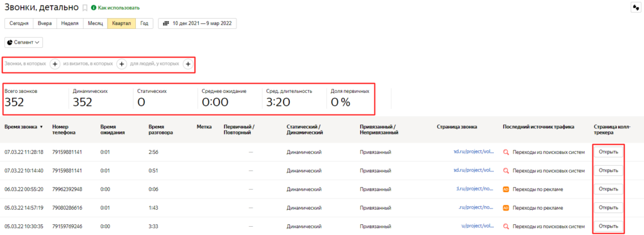This screenshot has width=644, height=235.
Task: Click the Статических 0 metric
Action: (152, 98)
